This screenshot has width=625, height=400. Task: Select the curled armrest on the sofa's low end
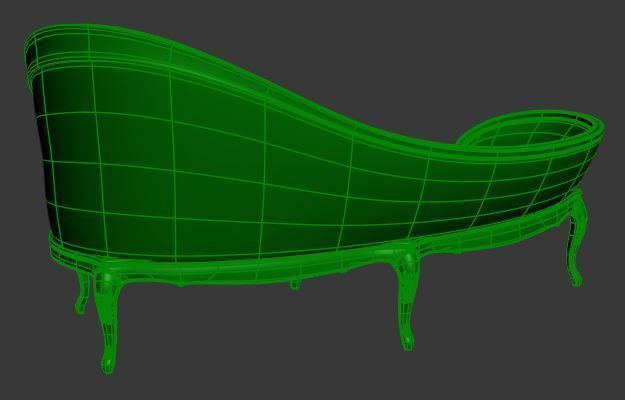[530, 129]
